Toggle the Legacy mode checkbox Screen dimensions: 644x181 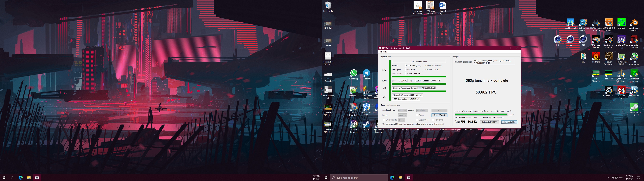point(417,120)
